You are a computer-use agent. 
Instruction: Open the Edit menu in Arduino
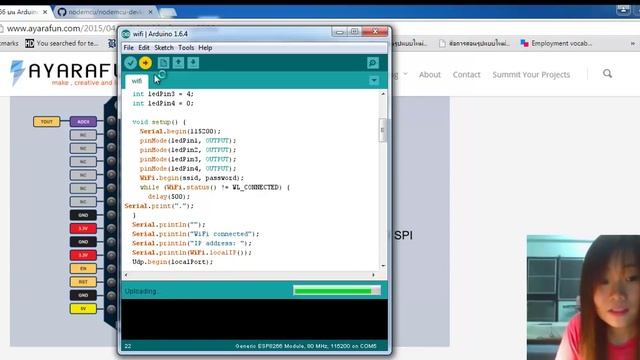[144, 48]
